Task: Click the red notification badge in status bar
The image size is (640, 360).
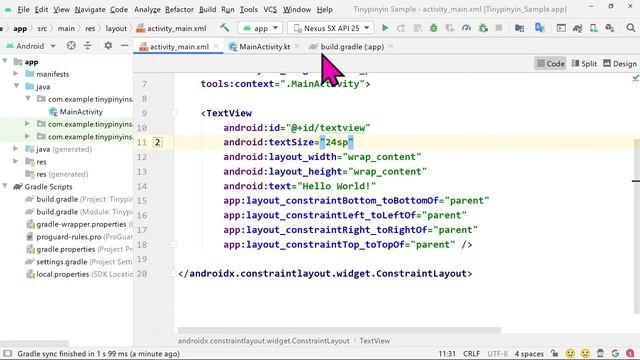Action: click(630, 353)
